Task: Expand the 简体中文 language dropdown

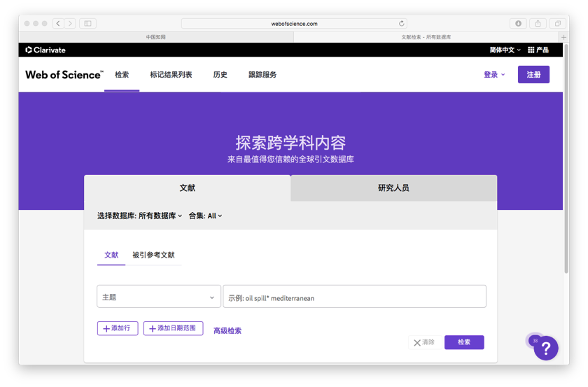Action: click(505, 50)
